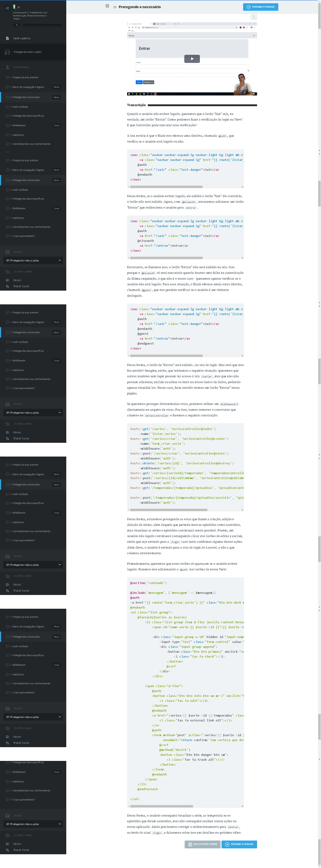The width and height of the screenshot is (321, 868).
Task: Play the lesson video
Action: [x=192, y=59]
